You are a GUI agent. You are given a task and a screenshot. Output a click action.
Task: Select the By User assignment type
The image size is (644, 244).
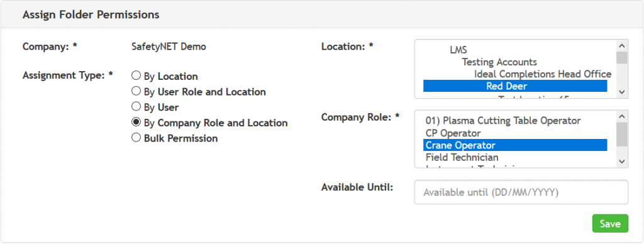click(x=136, y=107)
